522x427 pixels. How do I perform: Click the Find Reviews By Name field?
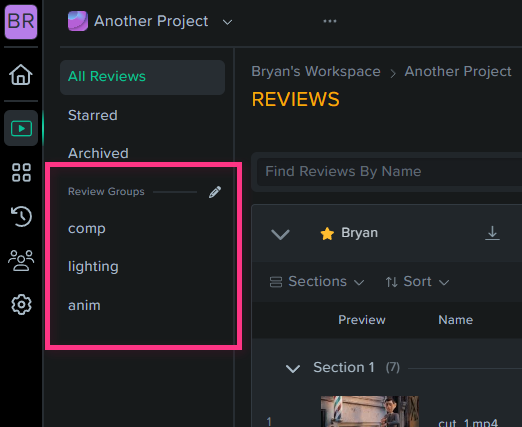389,171
